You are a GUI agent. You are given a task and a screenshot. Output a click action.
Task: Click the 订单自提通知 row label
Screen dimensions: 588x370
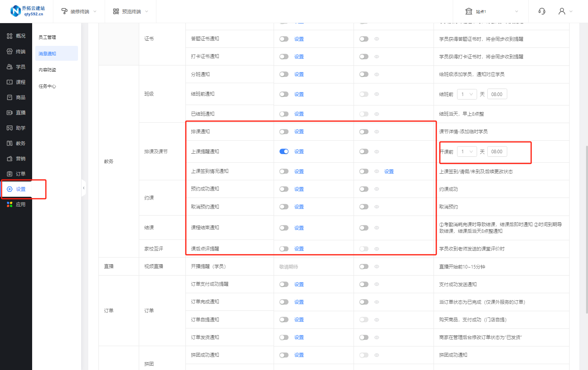coord(205,319)
